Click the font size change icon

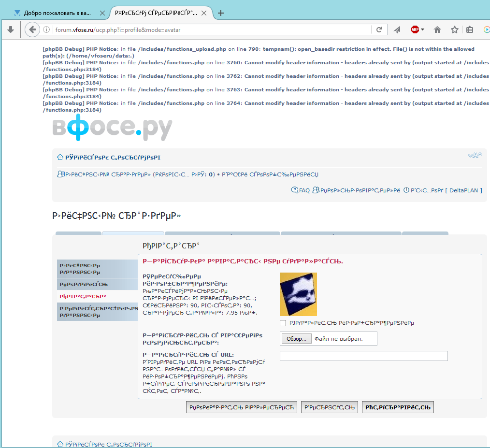click(475, 156)
